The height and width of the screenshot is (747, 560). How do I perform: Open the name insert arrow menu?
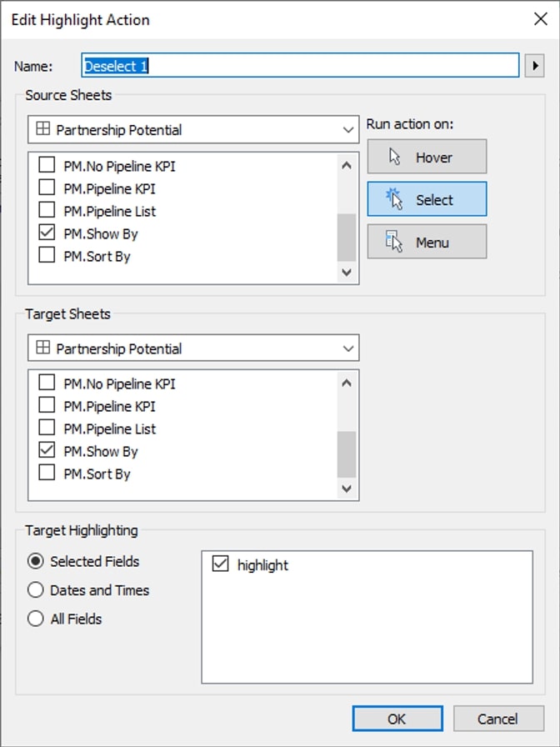[535, 65]
